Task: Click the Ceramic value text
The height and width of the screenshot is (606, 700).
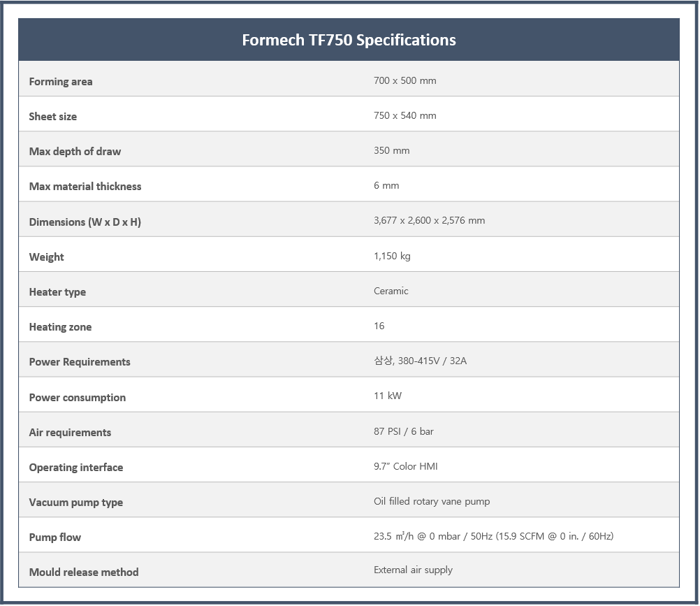Action: pyautogui.click(x=391, y=291)
